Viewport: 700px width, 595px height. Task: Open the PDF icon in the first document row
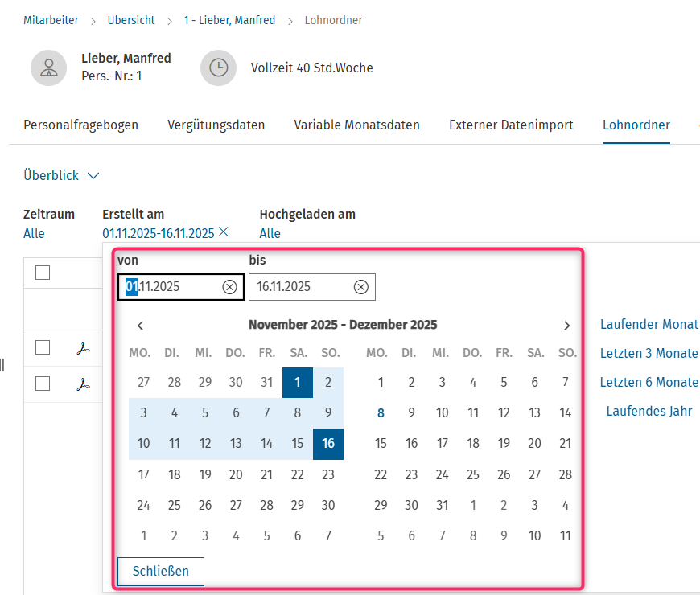coord(83,348)
